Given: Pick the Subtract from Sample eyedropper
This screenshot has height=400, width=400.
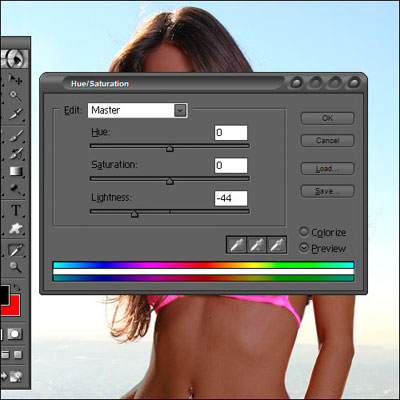Looking at the screenshot, I should pyautogui.click(x=277, y=245).
